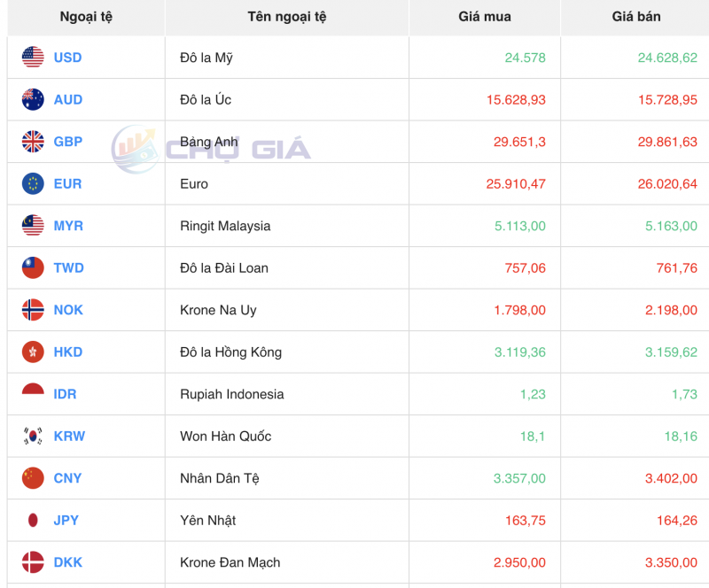Click the NOK Norwegian flag icon
709x588 pixels.
click(32, 310)
